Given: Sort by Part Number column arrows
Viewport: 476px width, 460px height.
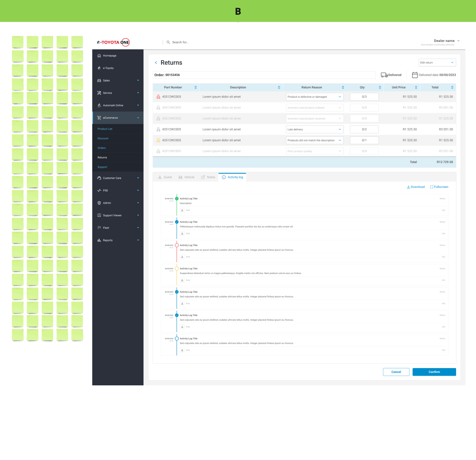Looking at the screenshot, I should (x=196, y=87).
